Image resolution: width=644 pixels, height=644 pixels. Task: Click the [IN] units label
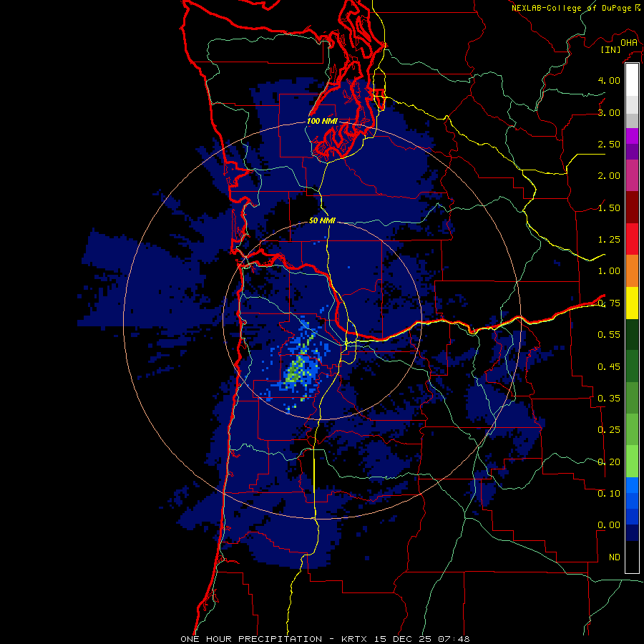coord(611,49)
